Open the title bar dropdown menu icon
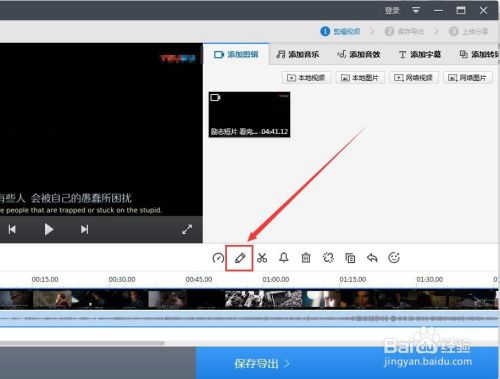This screenshot has height=379, width=500. pyautogui.click(x=416, y=10)
